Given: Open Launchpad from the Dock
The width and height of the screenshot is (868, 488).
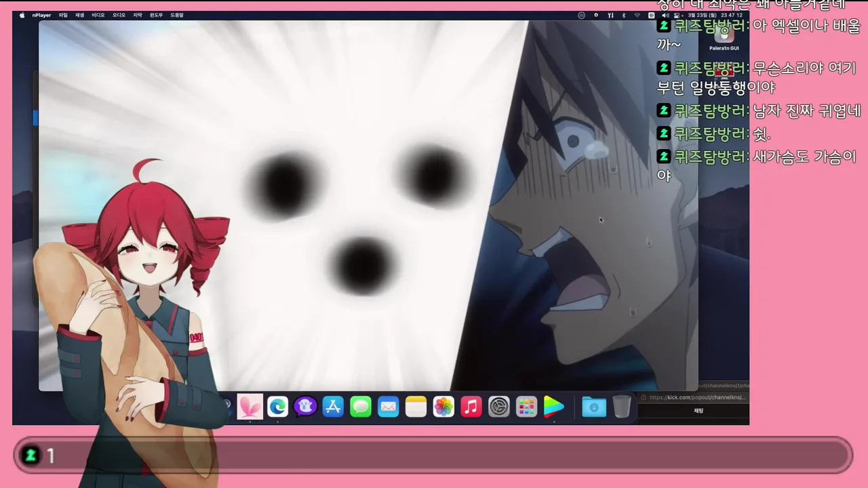Looking at the screenshot, I should pyautogui.click(x=526, y=407).
